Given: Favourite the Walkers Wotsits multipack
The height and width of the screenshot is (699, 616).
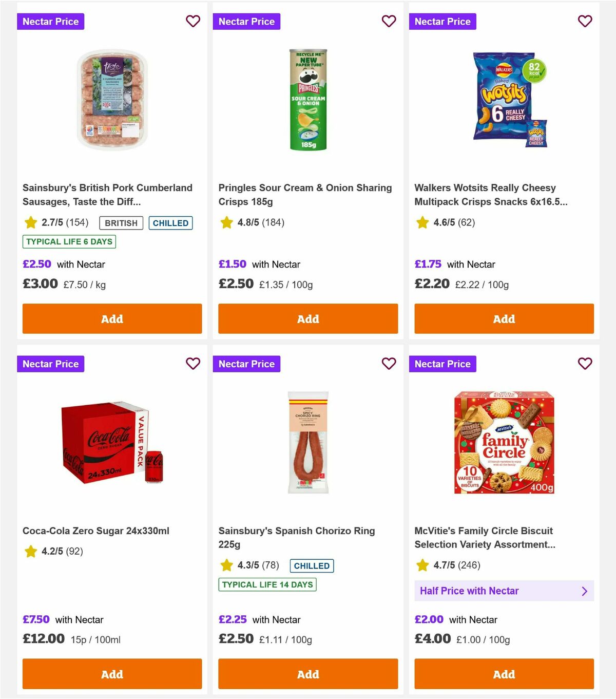Looking at the screenshot, I should tap(585, 21).
